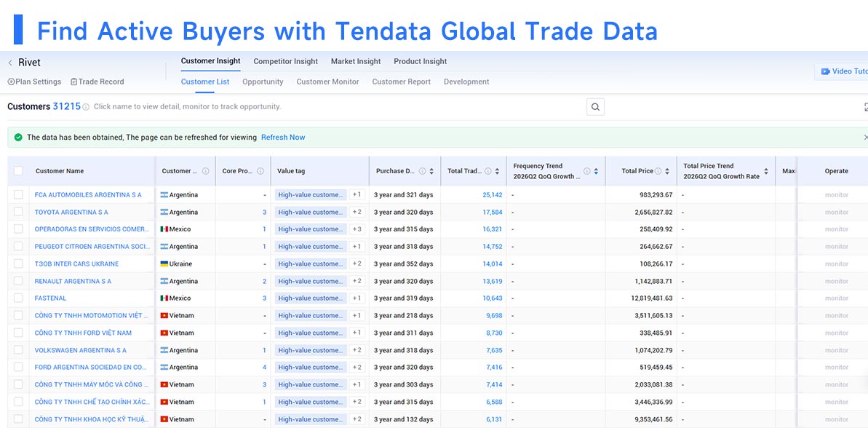
Task: Click Ukraine country cell
Action: [x=176, y=263]
